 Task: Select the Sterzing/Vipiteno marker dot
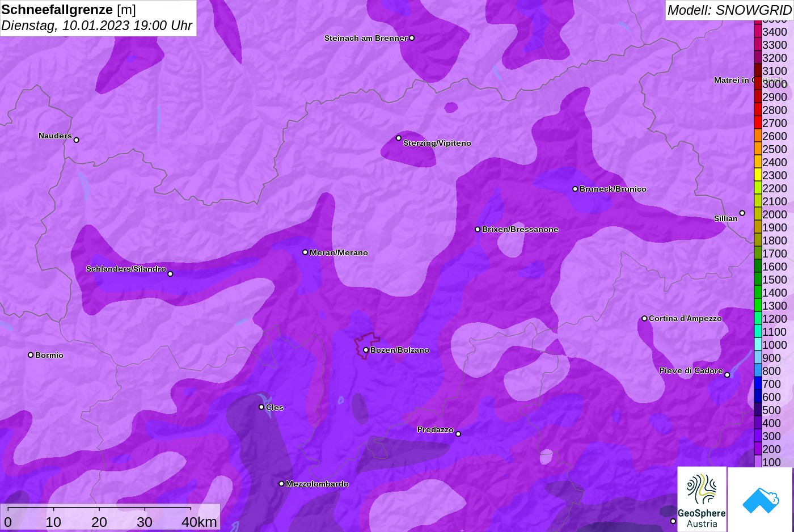pos(399,138)
